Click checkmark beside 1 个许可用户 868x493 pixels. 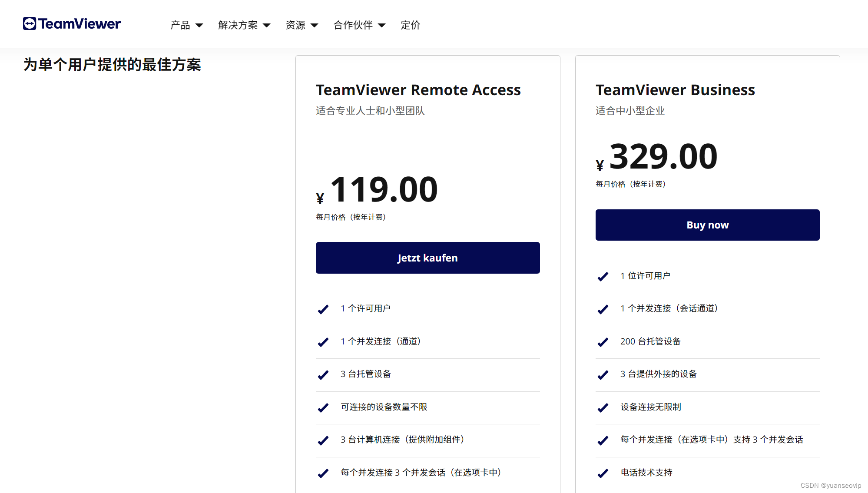click(323, 309)
